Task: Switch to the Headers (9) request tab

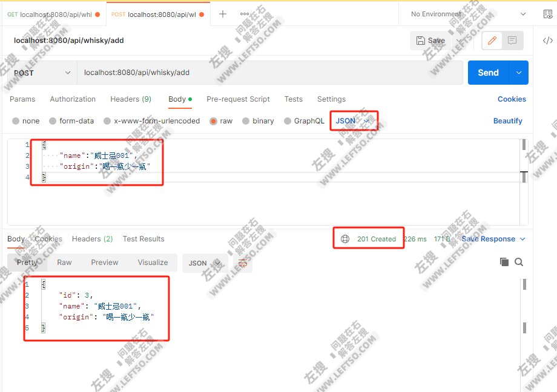Action: pos(131,99)
